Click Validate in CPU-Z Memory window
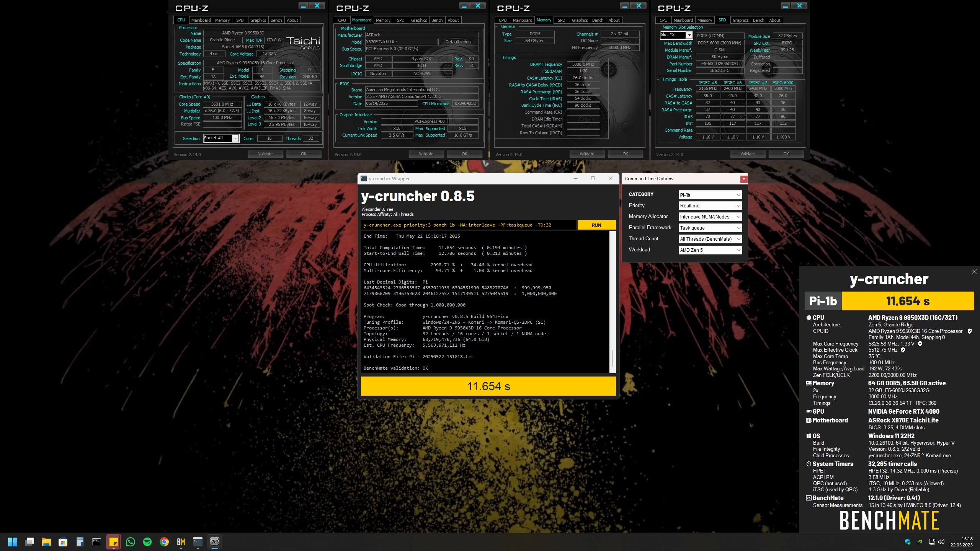980x551 pixels. [x=587, y=154]
